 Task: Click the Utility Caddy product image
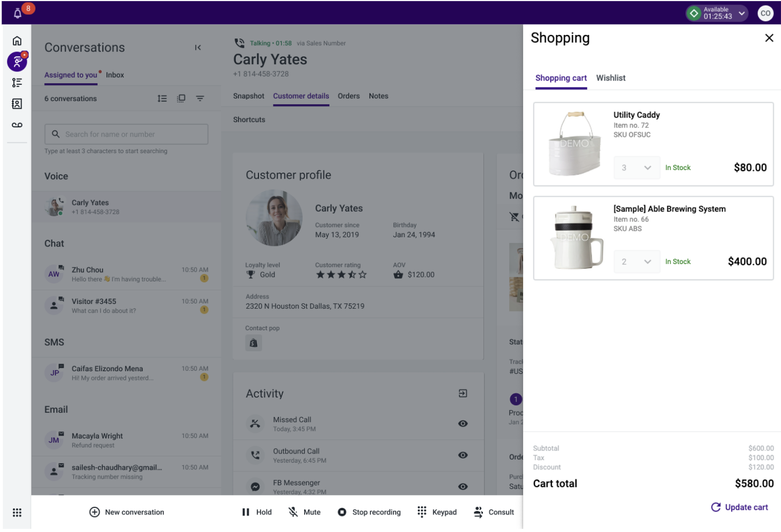coord(574,144)
